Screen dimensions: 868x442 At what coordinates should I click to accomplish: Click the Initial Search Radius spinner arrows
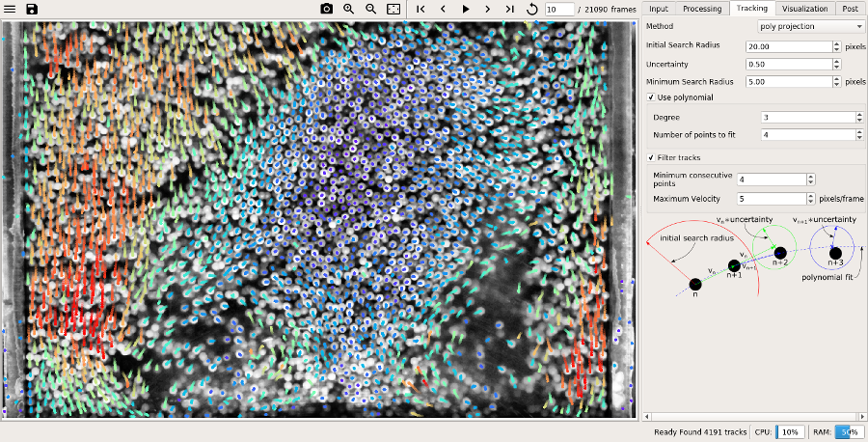point(836,46)
